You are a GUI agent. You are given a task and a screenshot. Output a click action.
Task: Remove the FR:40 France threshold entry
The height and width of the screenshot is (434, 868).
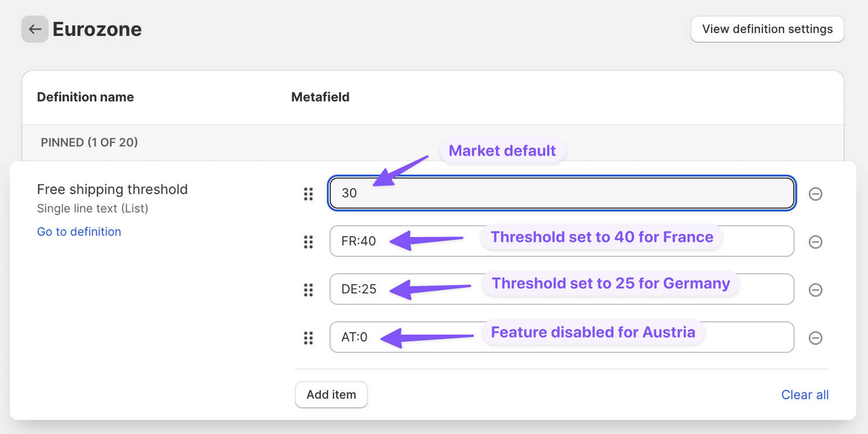coord(816,242)
